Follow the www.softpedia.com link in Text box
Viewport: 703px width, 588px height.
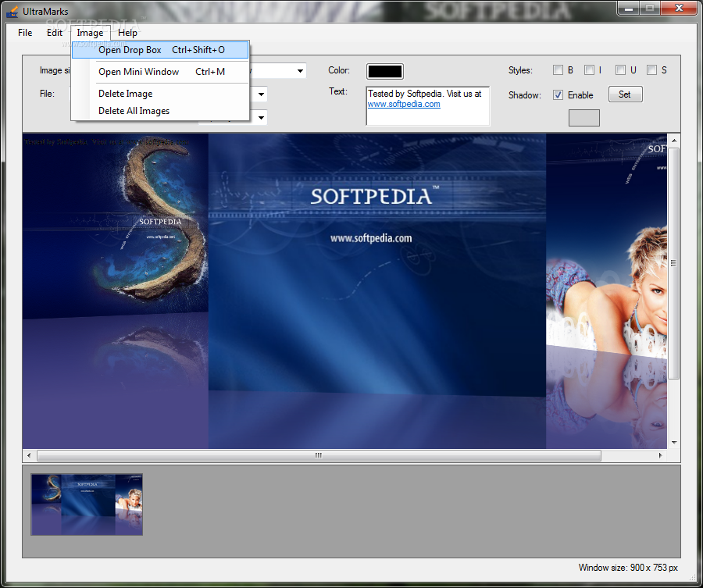pos(404,104)
